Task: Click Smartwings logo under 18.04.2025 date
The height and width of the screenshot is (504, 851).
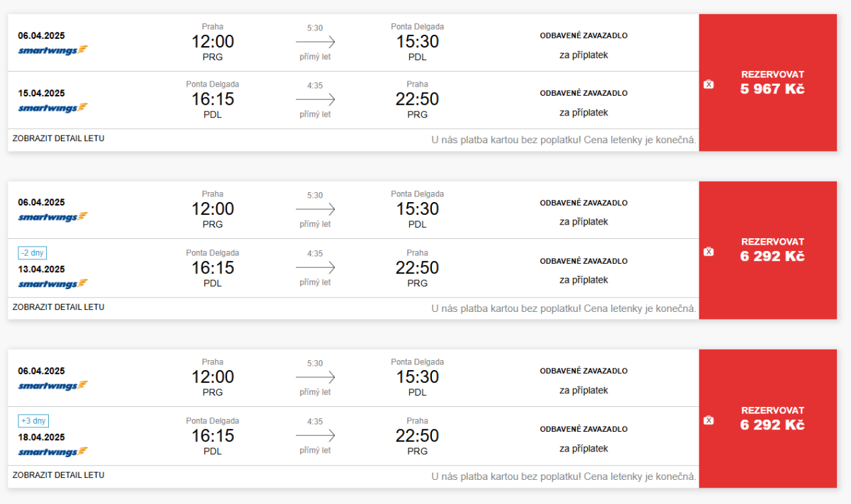Action: [x=52, y=452]
